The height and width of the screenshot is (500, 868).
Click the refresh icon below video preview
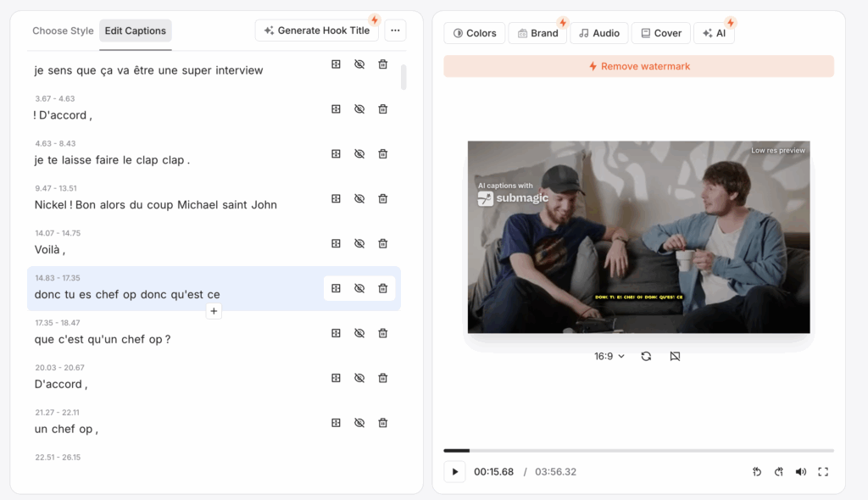coord(646,357)
